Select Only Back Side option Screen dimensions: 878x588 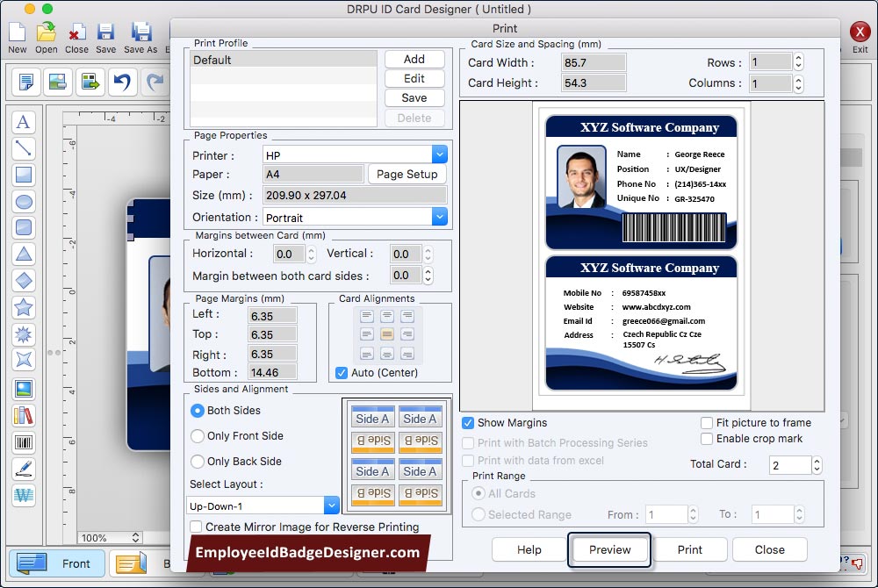(x=197, y=462)
